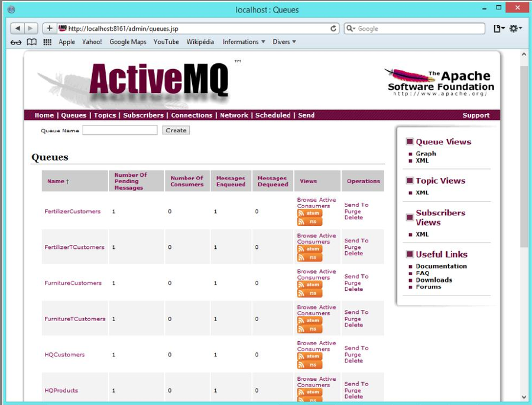Click the reload page icon in address bar
The width and height of the screenshot is (532, 405).
333,28
